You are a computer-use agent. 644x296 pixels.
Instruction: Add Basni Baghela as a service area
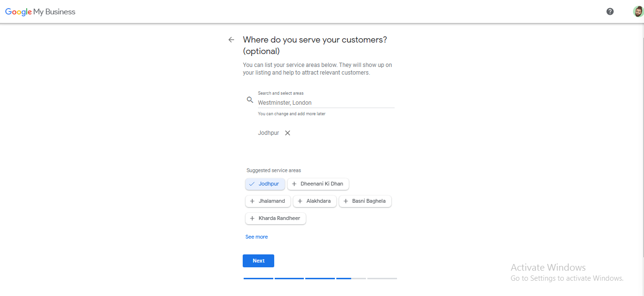(x=365, y=201)
